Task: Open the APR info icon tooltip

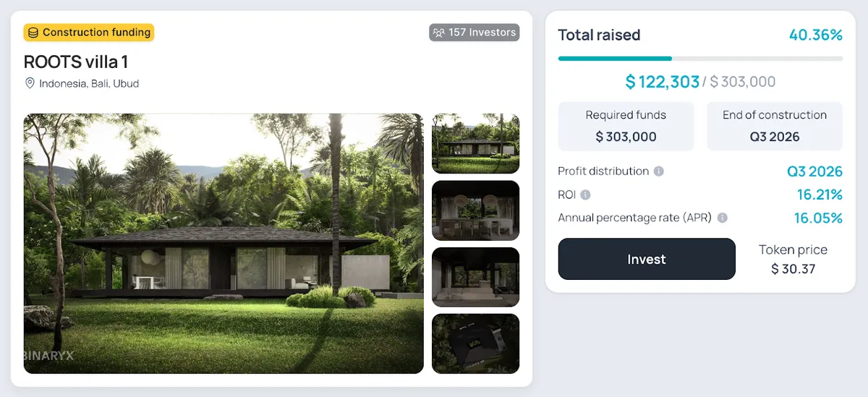Action: tap(722, 218)
